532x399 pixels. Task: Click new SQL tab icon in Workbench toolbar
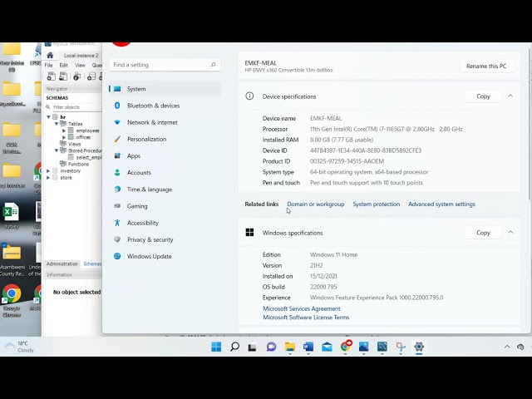52,76
